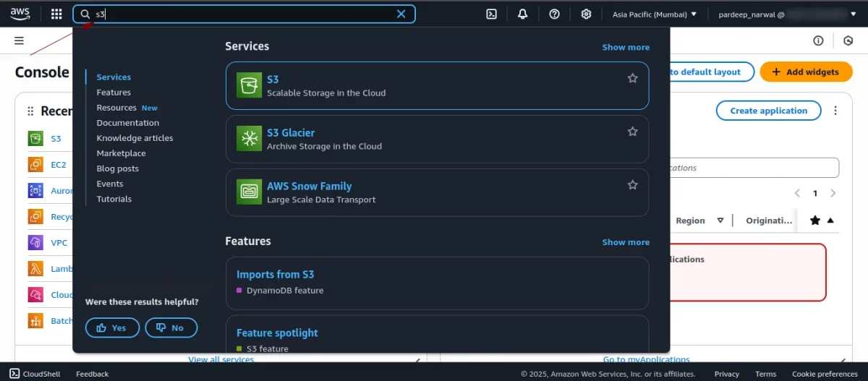Select the Documentation search category
The width and height of the screenshot is (868, 381).
127,123
